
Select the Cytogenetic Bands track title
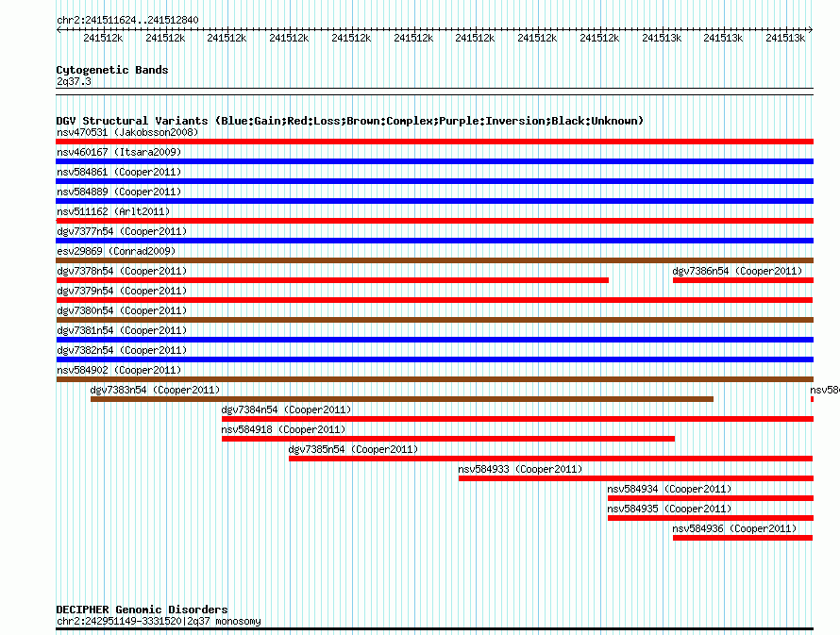point(112,70)
